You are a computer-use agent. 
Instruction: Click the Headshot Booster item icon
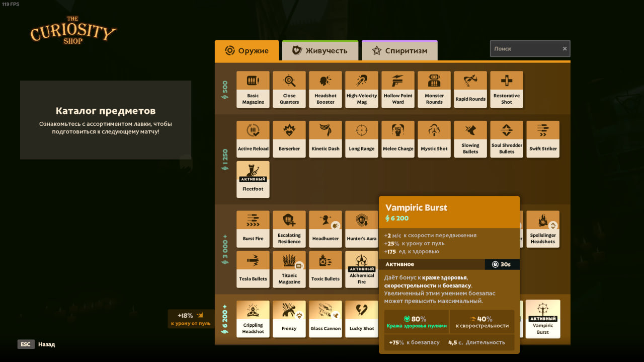pos(326,81)
